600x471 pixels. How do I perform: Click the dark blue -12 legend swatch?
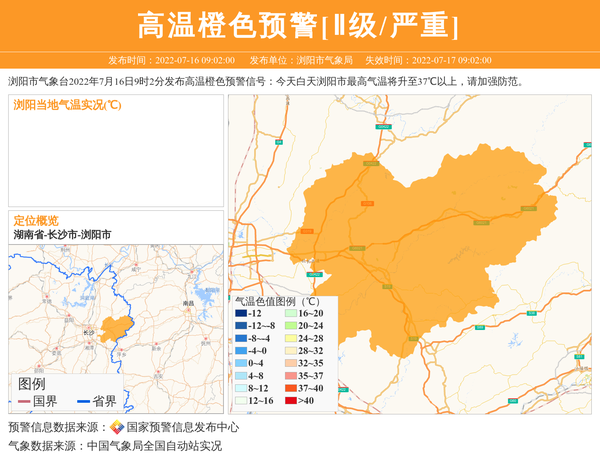click(x=241, y=314)
